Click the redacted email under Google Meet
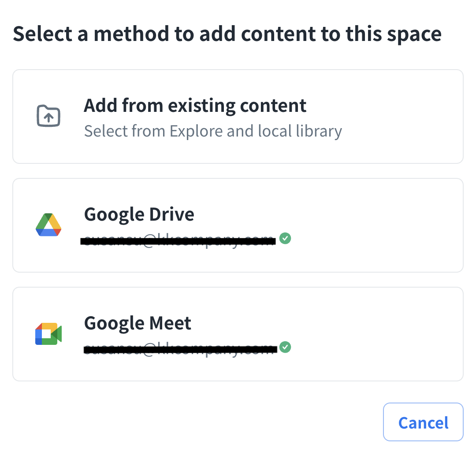This screenshot has height=451, width=476. (180, 349)
